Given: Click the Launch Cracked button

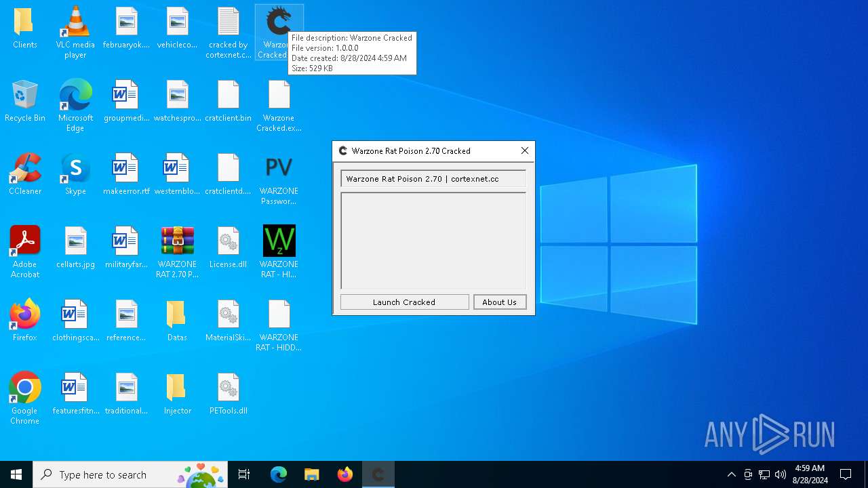Looking at the screenshot, I should pos(404,302).
